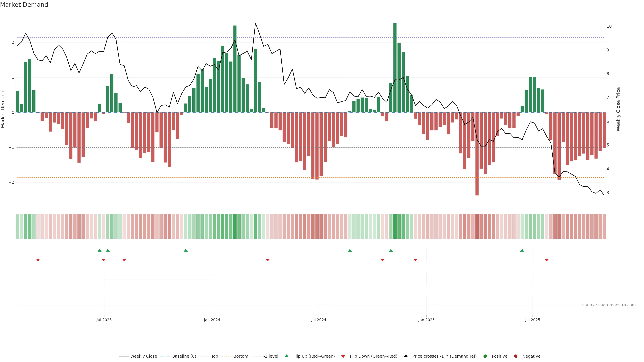This screenshot has width=644, height=362.
Task: Click the Jul 2025 x-axis label
Action: pos(532,320)
